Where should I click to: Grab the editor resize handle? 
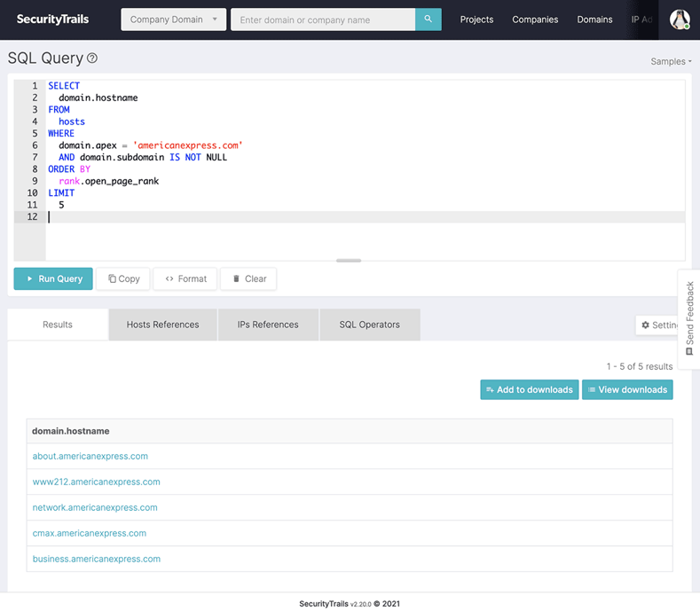tap(349, 260)
